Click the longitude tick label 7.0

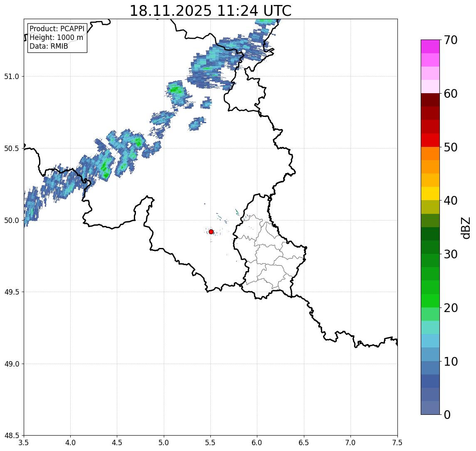(350, 443)
